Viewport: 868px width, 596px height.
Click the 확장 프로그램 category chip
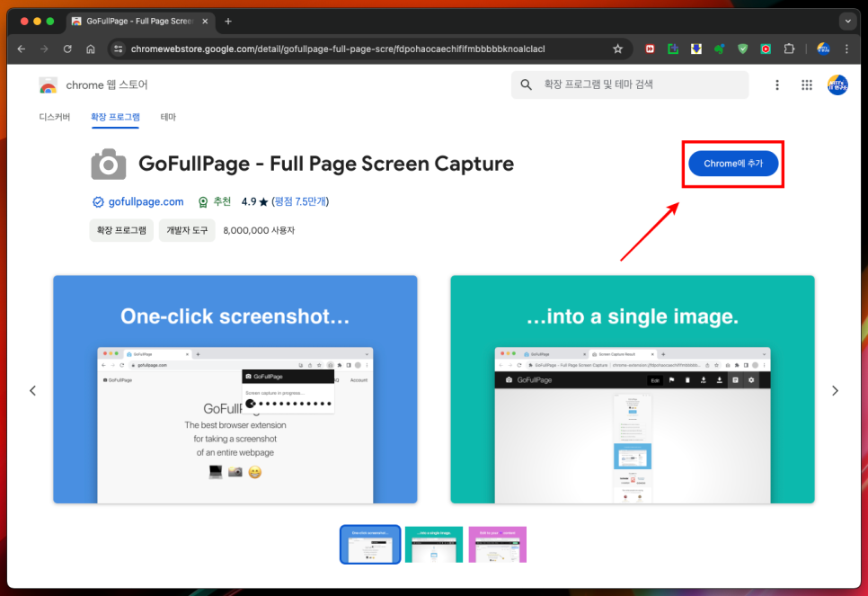(121, 230)
